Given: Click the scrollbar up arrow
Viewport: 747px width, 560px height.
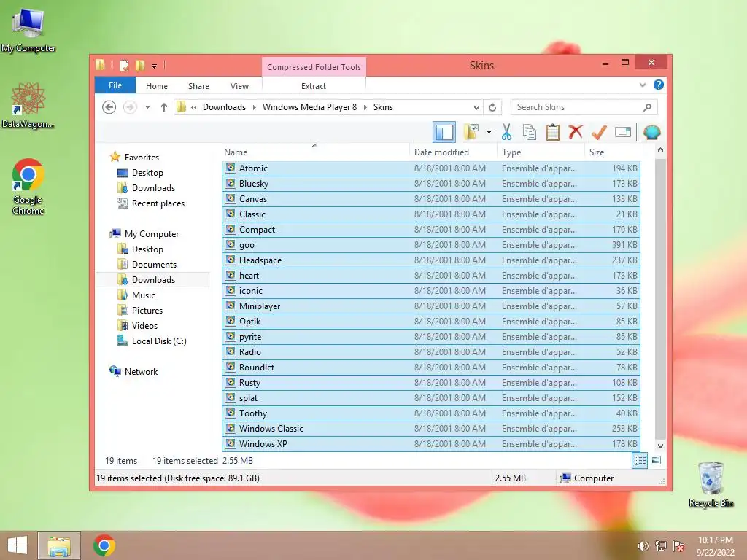Looking at the screenshot, I should click(x=660, y=150).
